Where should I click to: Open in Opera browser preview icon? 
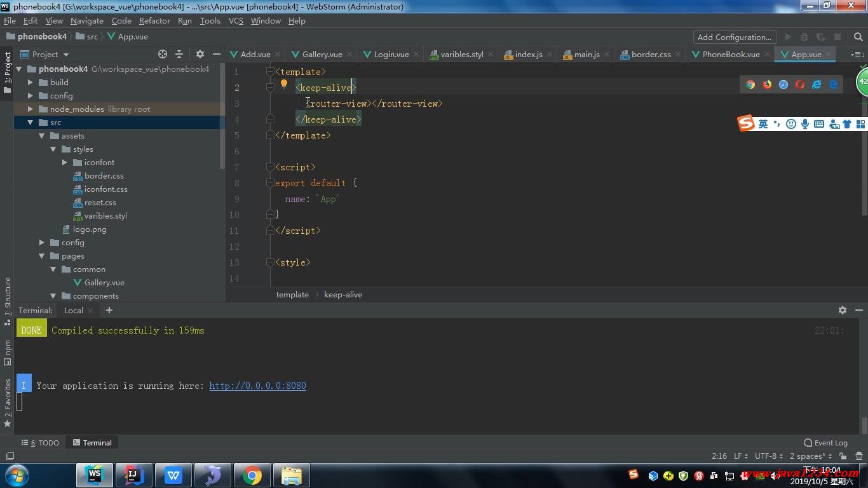pos(800,85)
